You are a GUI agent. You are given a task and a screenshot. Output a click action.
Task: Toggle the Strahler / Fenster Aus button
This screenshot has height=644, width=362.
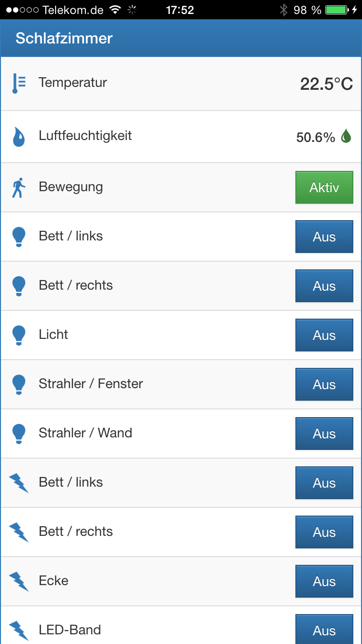[324, 384]
